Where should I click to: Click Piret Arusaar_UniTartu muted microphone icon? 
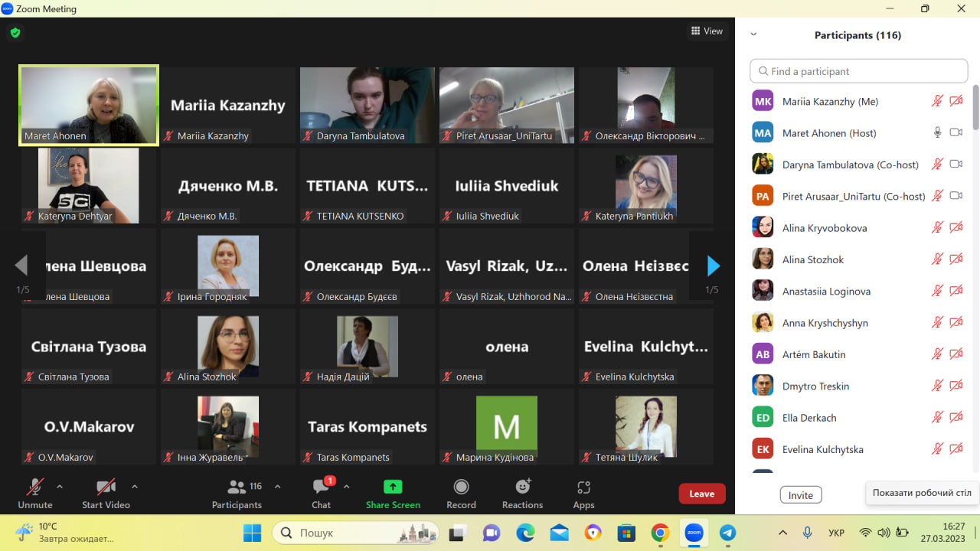pos(937,196)
